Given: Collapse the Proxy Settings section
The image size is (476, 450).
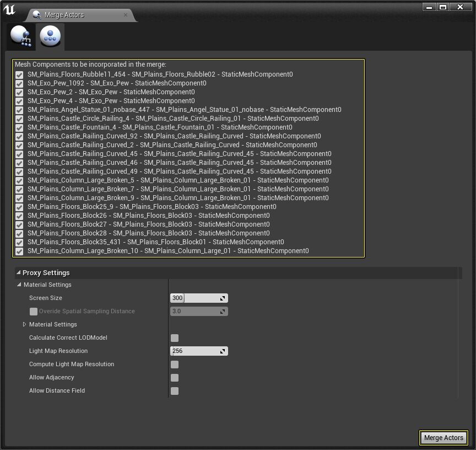Looking at the screenshot, I should (x=19, y=272).
